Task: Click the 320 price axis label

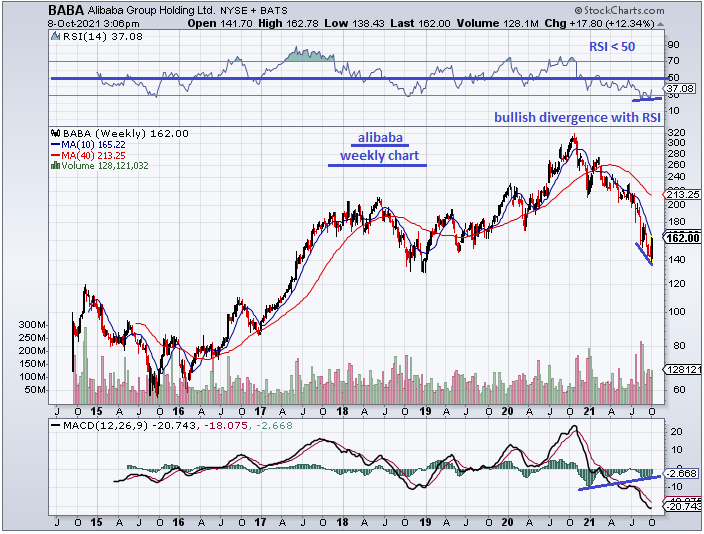Action: pyautogui.click(x=677, y=132)
